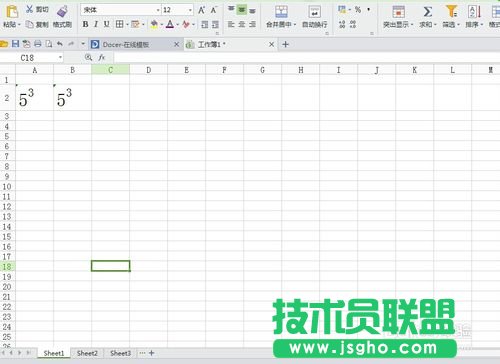Apply cell borders with the border icon

coord(119,24)
